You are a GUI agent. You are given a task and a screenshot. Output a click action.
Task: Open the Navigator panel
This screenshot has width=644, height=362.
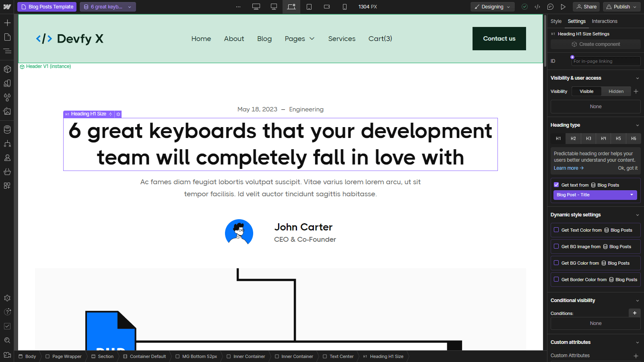[7, 51]
